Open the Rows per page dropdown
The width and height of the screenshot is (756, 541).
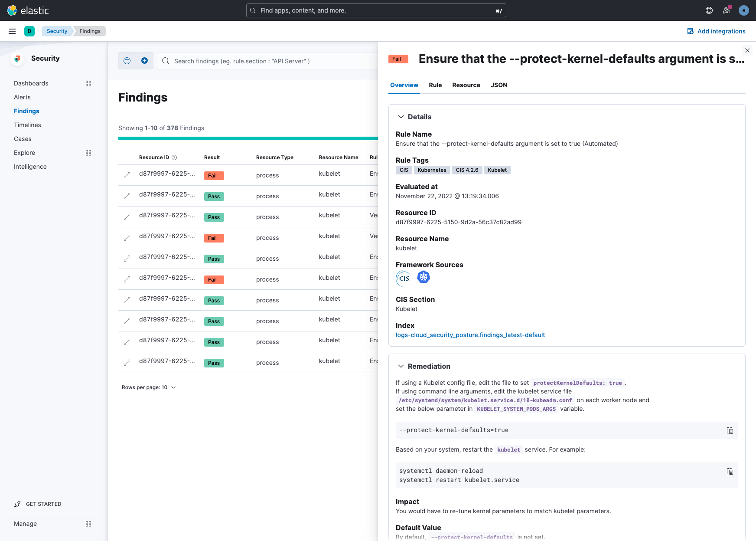point(149,387)
